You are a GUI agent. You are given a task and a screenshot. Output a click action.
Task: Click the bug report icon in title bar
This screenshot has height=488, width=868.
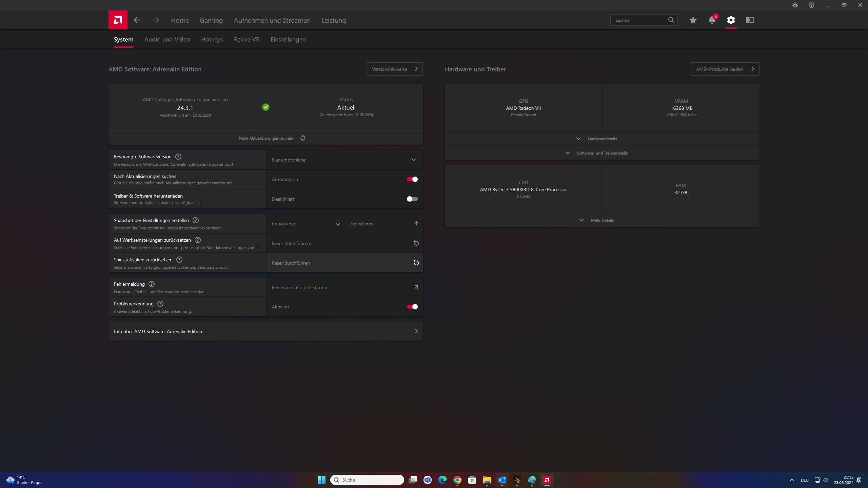(x=795, y=5)
